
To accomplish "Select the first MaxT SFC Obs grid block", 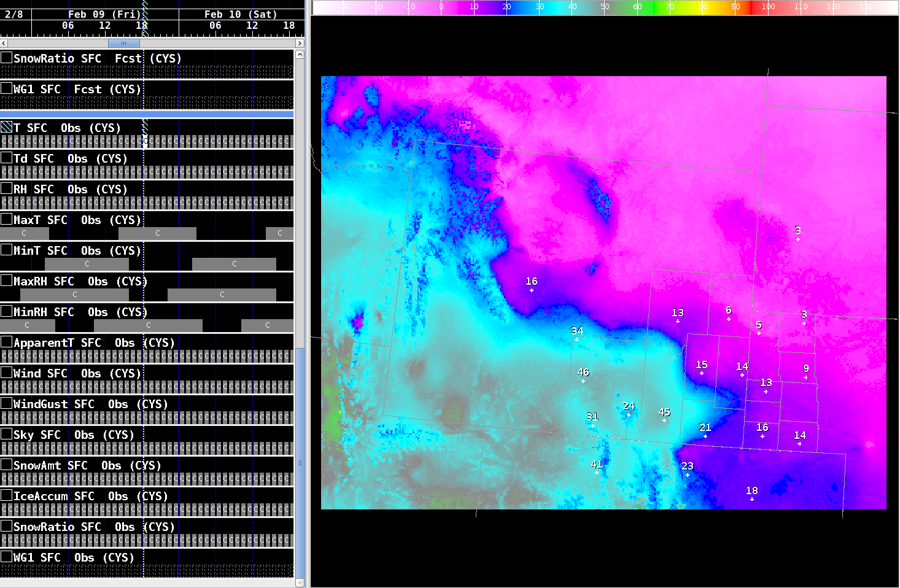I will [x=25, y=233].
